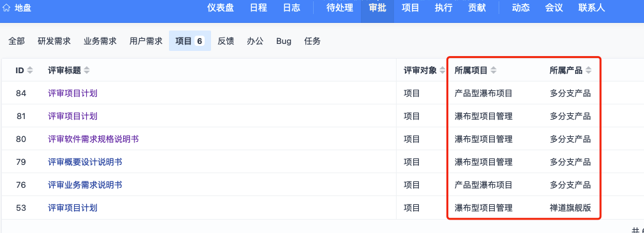Switch to the 全部 tab

pyautogui.click(x=17, y=41)
